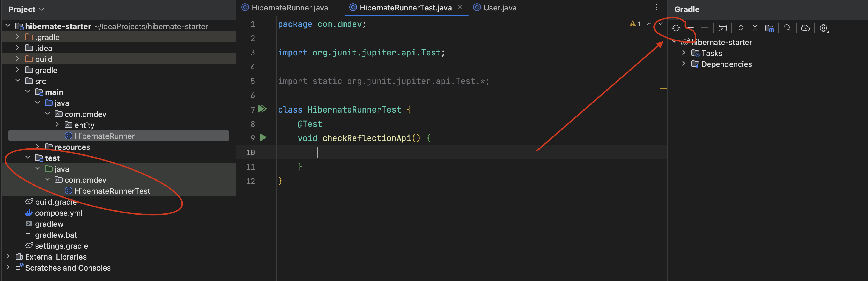Expand all nodes in Gradle panel

pyautogui.click(x=741, y=28)
